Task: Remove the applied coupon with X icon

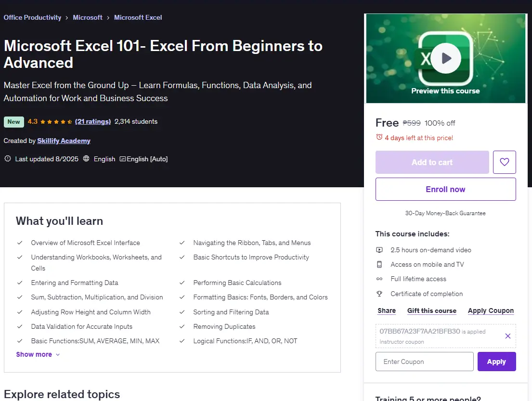Action: coord(507,336)
